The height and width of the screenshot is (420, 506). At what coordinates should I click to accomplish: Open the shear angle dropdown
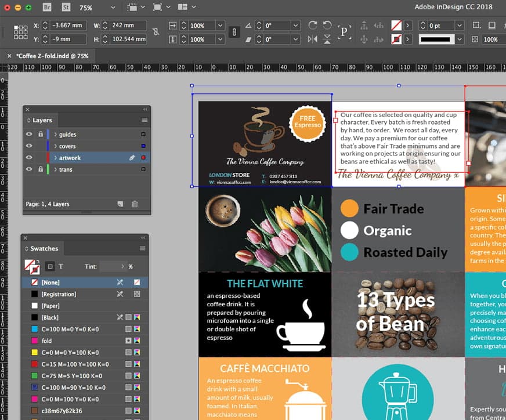pos(295,39)
